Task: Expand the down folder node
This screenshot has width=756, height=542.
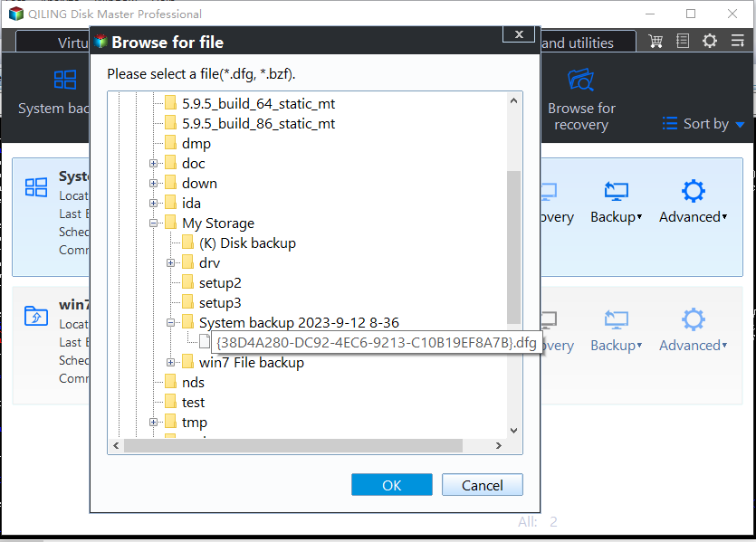Action: [x=153, y=183]
